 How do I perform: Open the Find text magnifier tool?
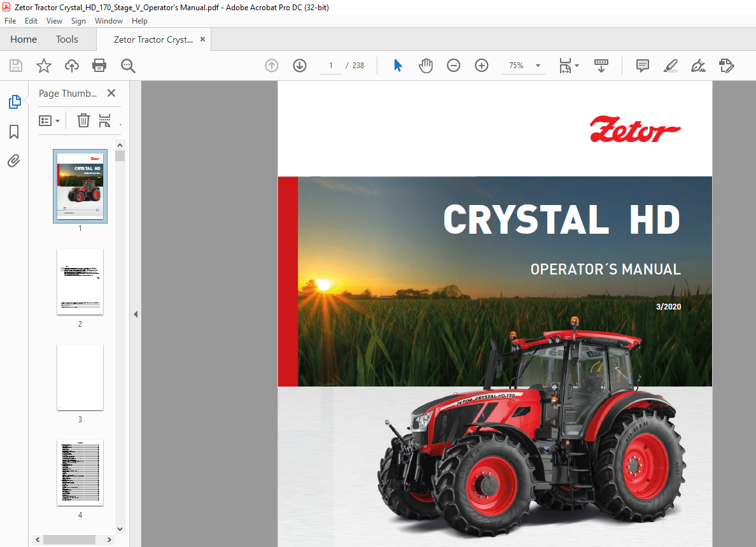tap(128, 66)
